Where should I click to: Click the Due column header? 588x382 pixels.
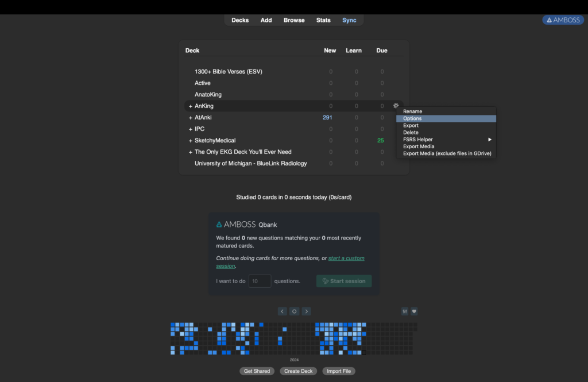382,51
